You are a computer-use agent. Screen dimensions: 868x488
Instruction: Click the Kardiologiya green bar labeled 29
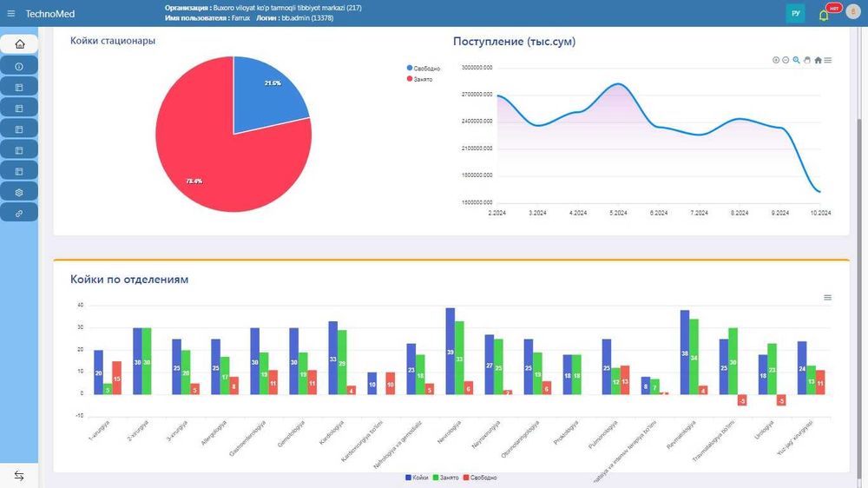[x=342, y=362]
